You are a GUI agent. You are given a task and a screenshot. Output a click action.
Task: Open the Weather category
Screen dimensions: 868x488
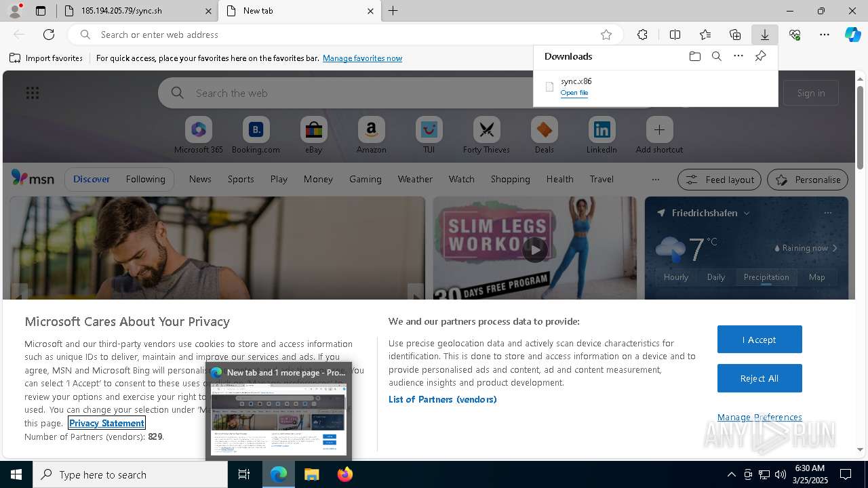[x=415, y=179]
